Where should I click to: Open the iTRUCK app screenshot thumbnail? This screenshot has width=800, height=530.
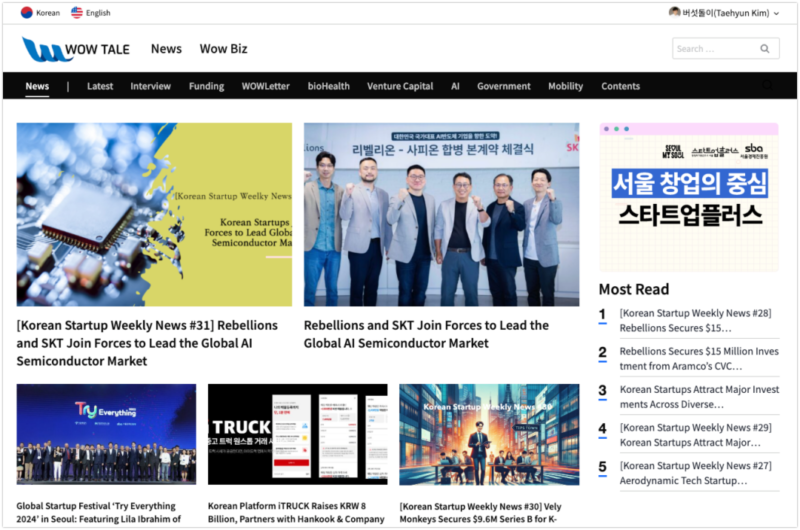(x=297, y=434)
